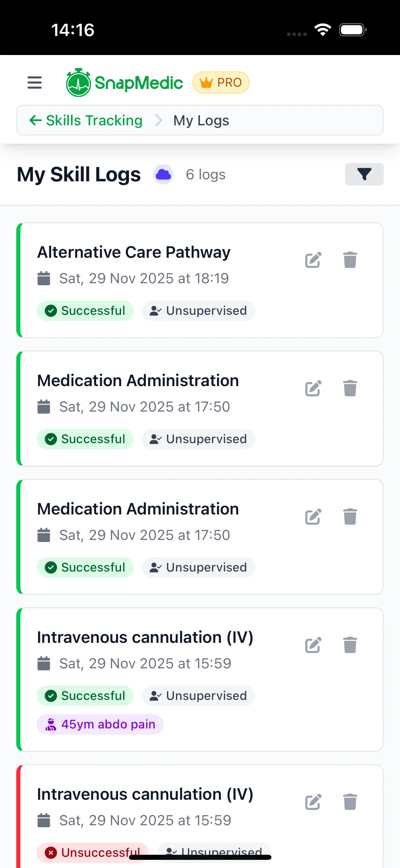Go back to Skills Tracking

click(86, 121)
